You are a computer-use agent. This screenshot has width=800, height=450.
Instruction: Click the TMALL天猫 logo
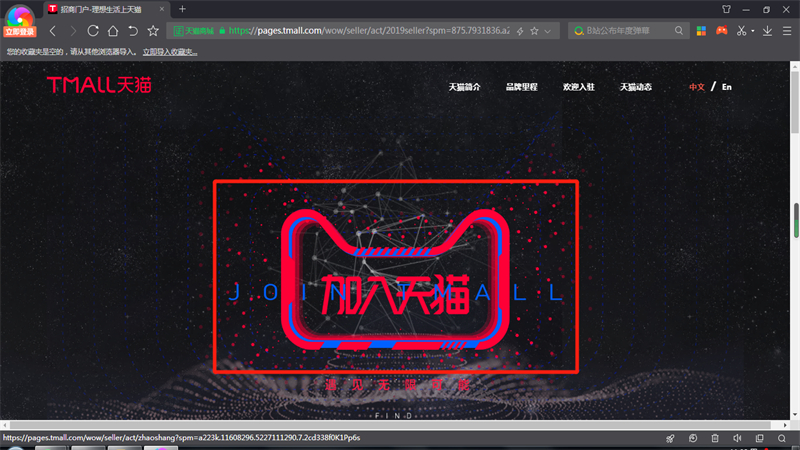click(x=99, y=85)
